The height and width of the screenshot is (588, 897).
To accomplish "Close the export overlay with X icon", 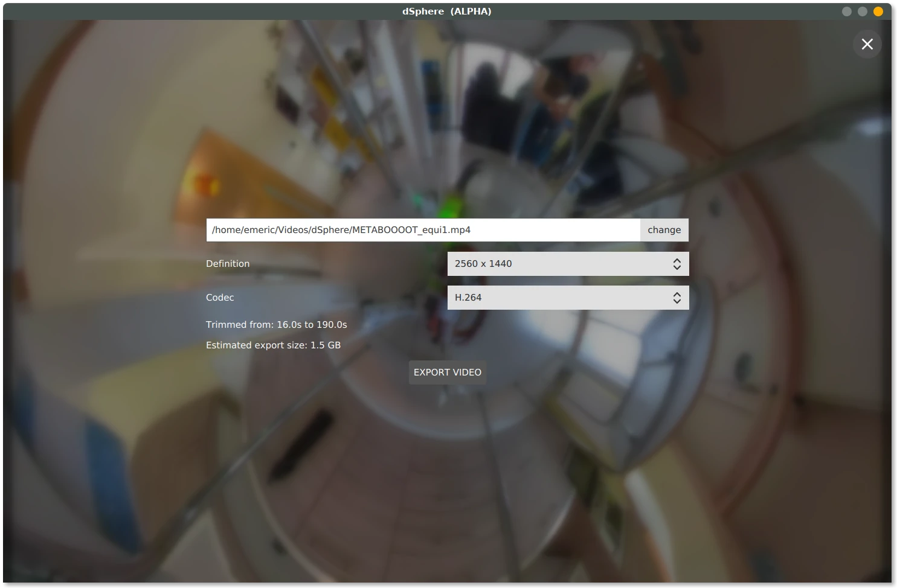I will click(867, 44).
